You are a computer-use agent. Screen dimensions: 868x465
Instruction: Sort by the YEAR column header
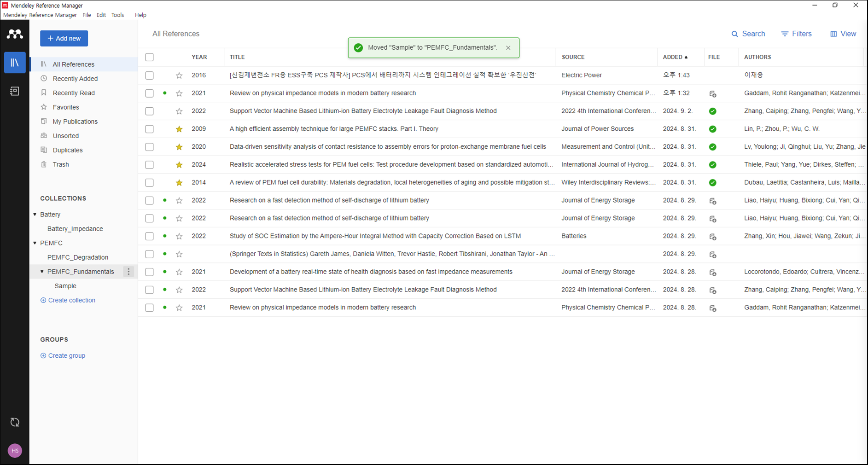[199, 57]
